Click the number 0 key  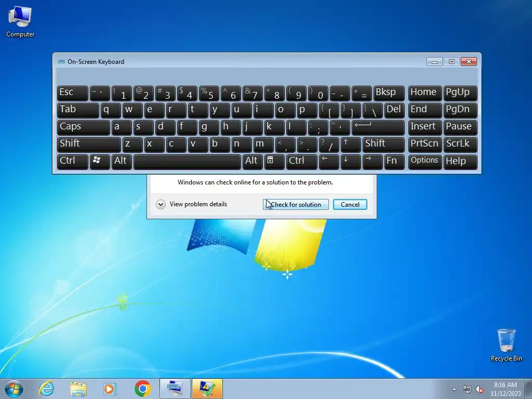click(x=318, y=94)
